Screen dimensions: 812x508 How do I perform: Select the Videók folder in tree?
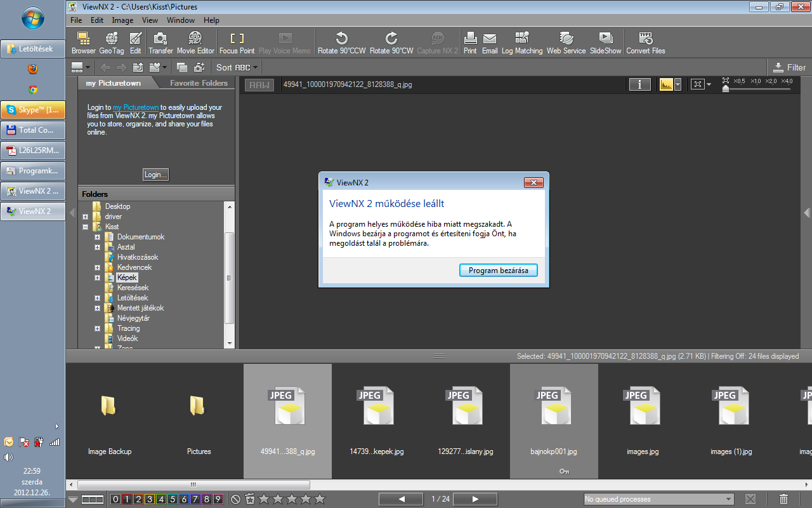coord(128,338)
